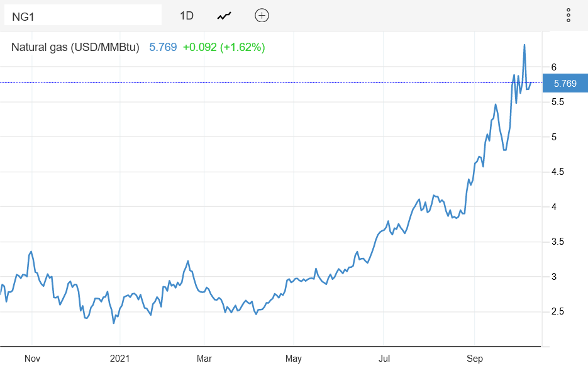
Task: Click the 2021 label on time axis
Action: point(119,359)
